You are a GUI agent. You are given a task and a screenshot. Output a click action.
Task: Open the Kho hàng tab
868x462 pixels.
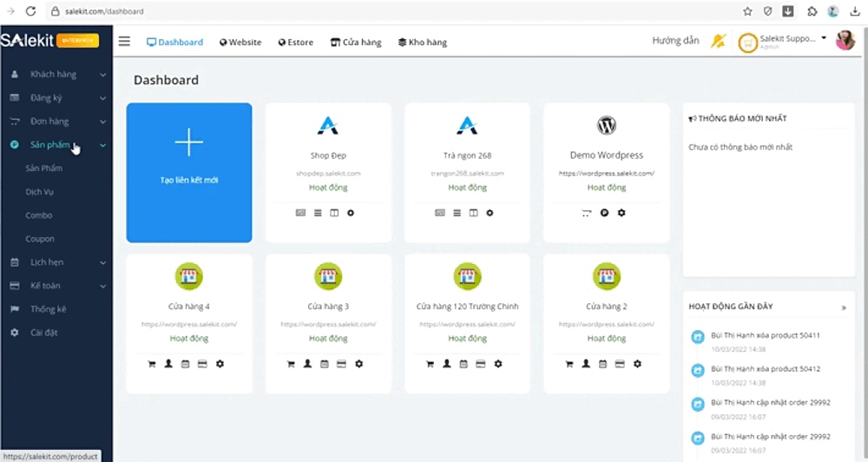[x=422, y=42]
